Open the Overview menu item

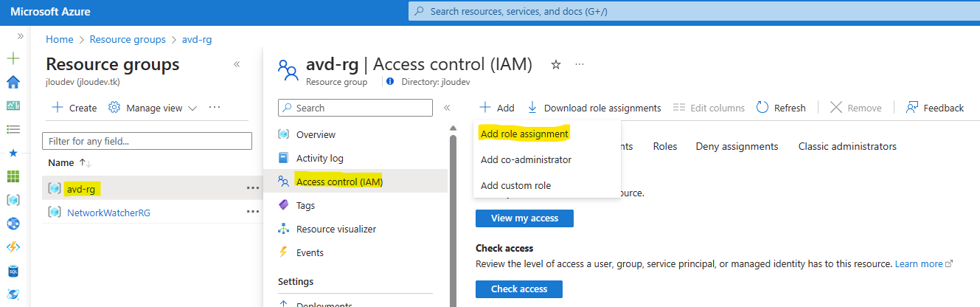[316, 135]
